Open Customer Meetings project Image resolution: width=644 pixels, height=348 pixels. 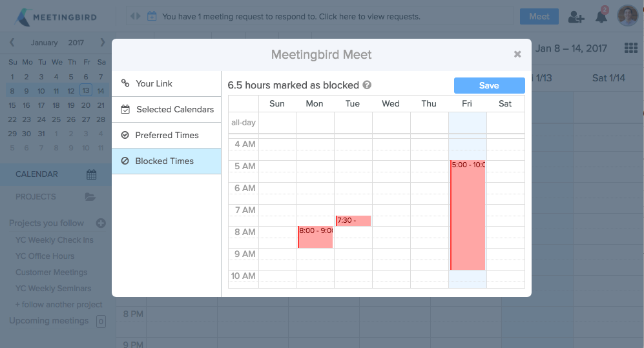coord(51,272)
